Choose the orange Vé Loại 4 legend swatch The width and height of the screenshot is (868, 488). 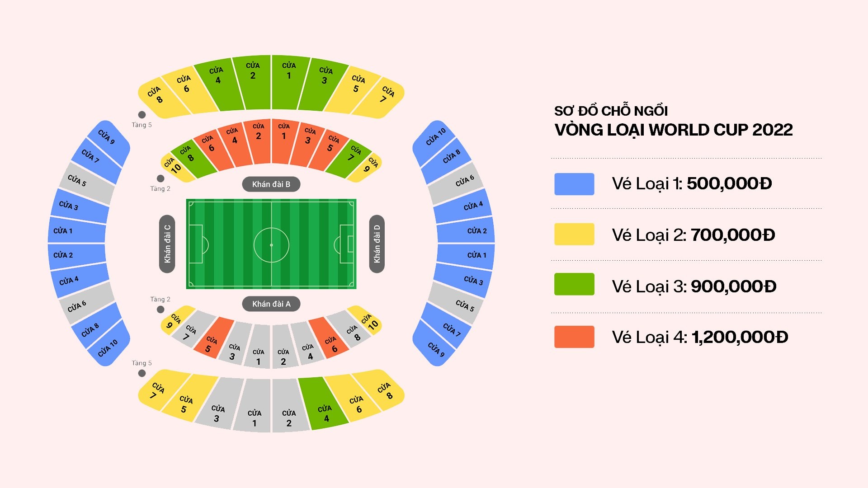click(x=574, y=337)
